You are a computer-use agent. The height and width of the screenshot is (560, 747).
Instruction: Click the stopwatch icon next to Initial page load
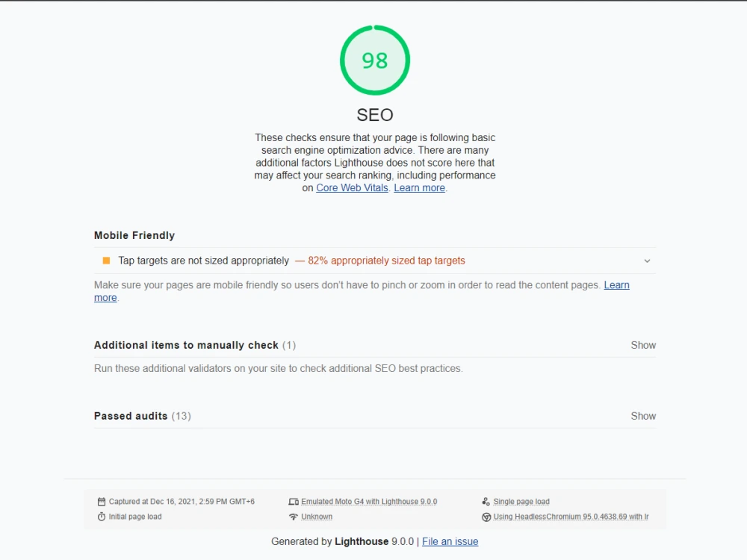(x=102, y=517)
